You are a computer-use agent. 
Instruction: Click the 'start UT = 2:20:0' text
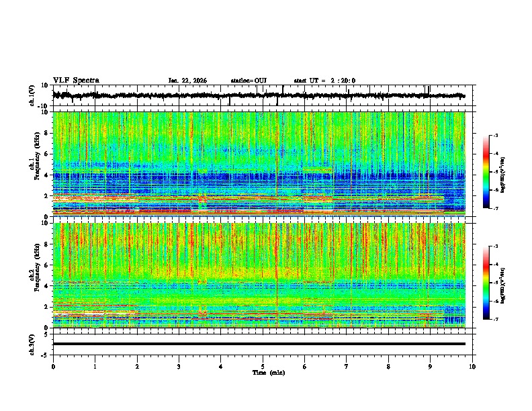[x=324, y=81]
